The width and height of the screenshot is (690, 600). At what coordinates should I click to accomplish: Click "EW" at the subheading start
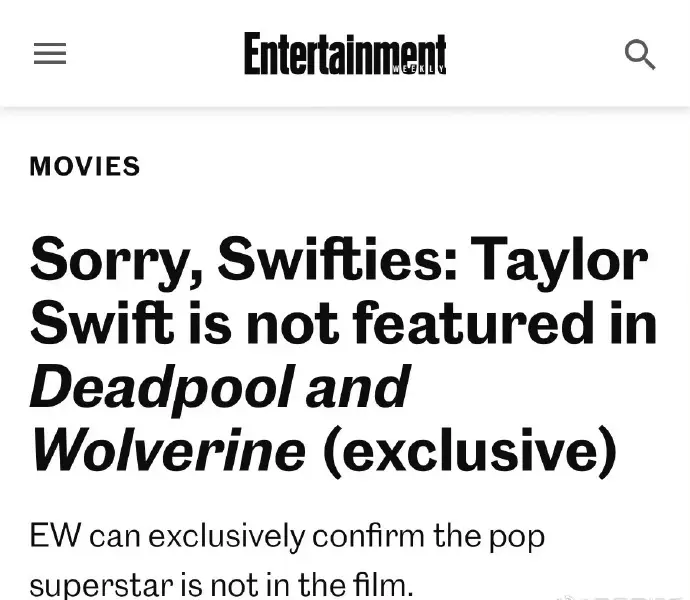55,536
